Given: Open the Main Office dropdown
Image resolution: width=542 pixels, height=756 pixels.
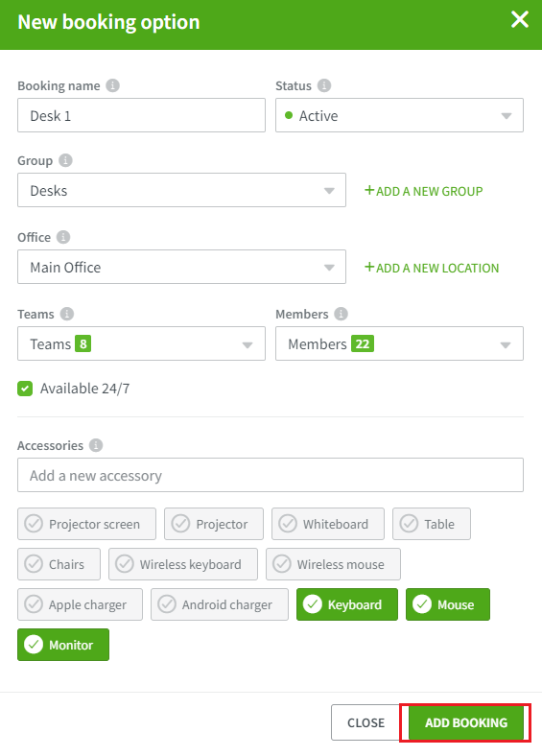Looking at the screenshot, I should [x=182, y=267].
